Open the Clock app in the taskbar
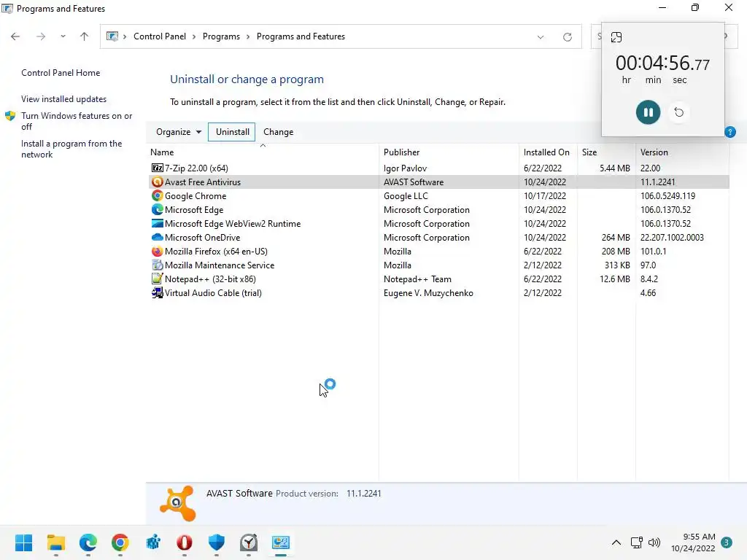This screenshot has width=747, height=560. (249, 542)
